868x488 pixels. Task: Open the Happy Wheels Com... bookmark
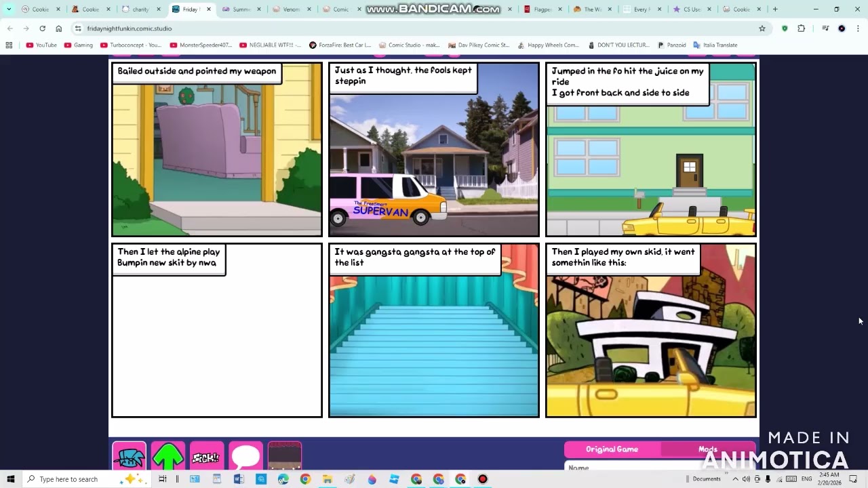pos(548,45)
